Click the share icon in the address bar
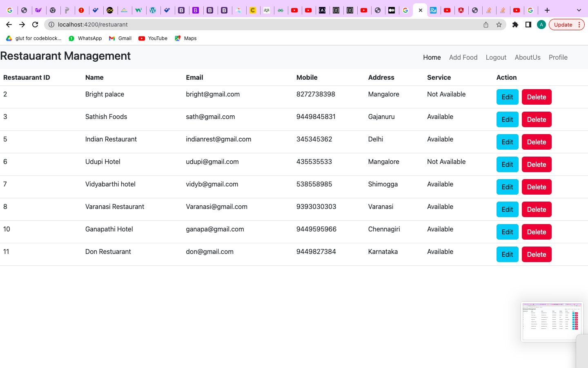The height and width of the screenshot is (368, 588). (x=486, y=25)
